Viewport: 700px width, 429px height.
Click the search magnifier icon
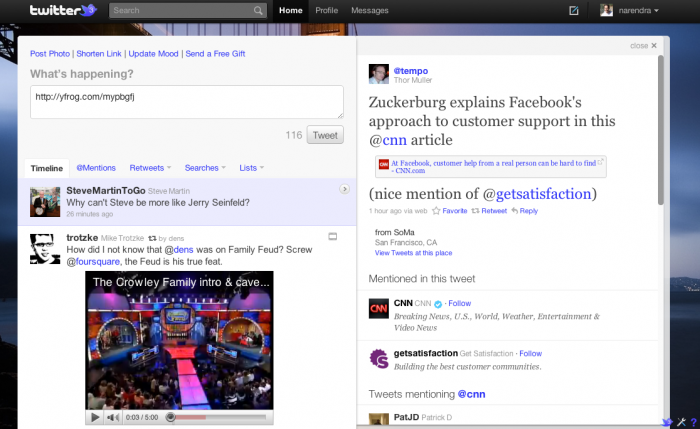(258, 11)
